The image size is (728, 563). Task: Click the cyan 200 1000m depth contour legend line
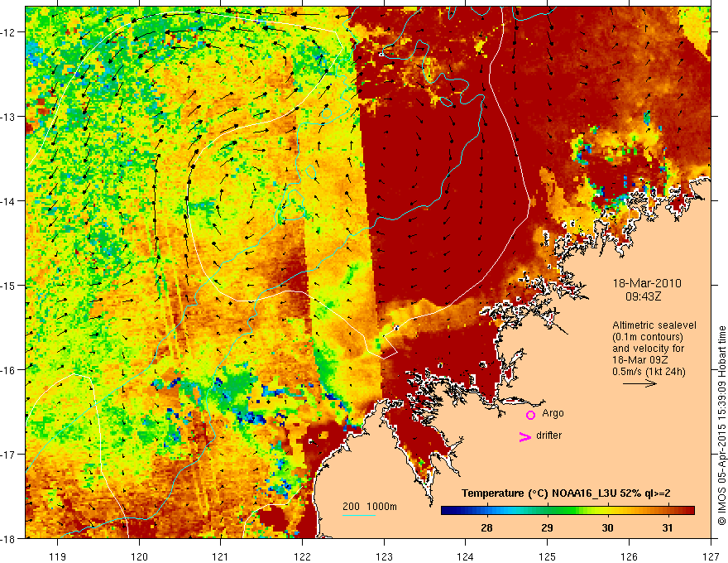pyautogui.click(x=359, y=515)
